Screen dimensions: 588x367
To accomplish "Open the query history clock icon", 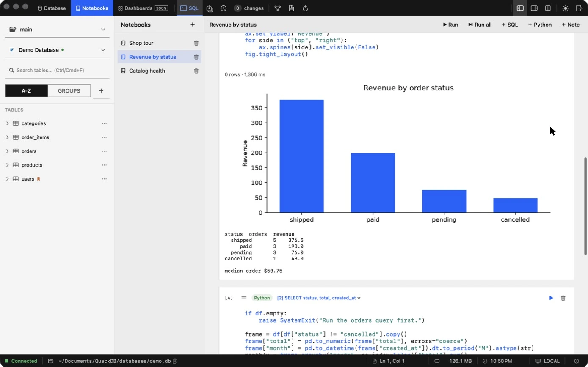I will [224, 8].
